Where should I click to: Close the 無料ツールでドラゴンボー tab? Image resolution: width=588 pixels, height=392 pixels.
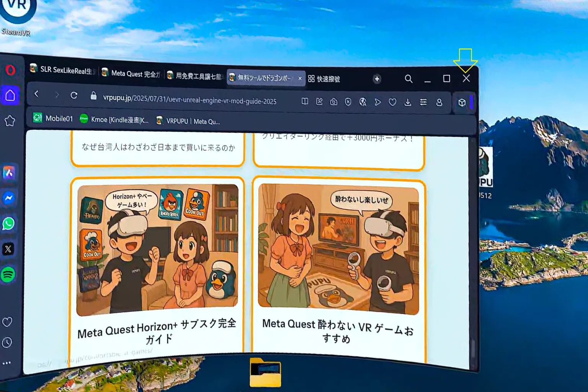[300, 78]
